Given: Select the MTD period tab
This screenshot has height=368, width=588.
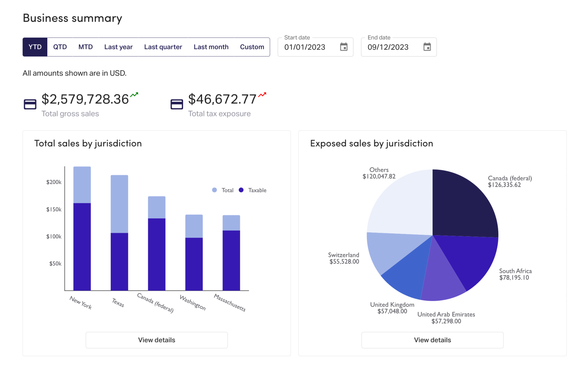Looking at the screenshot, I should pyautogui.click(x=86, y=47).
